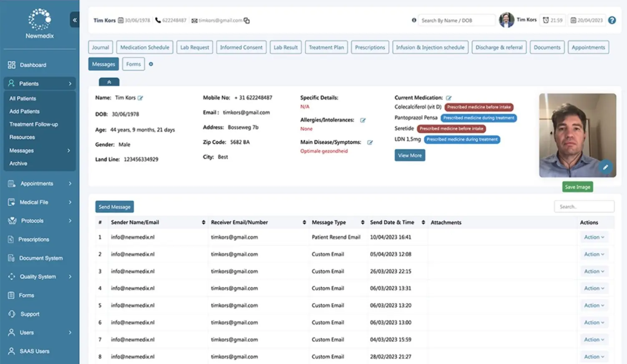The width and height of the screenshot is (627, 364).
Task: Click the Send Message button
Action: 114,206
